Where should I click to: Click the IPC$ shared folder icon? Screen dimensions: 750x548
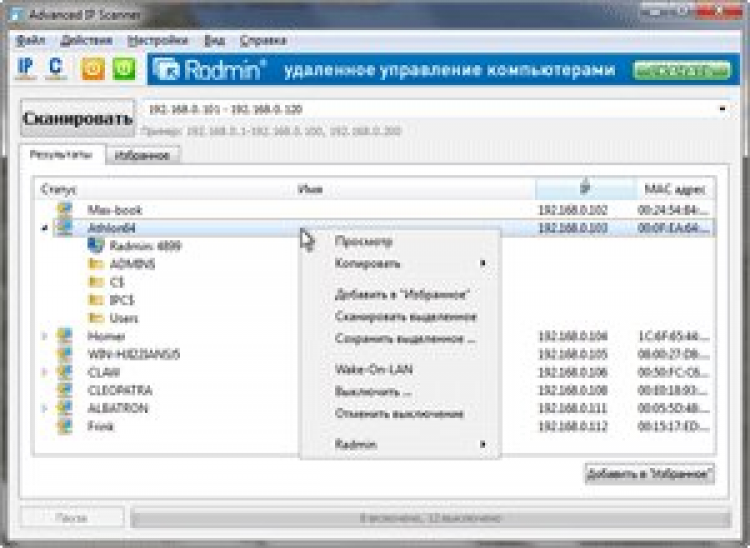point(96,300)
